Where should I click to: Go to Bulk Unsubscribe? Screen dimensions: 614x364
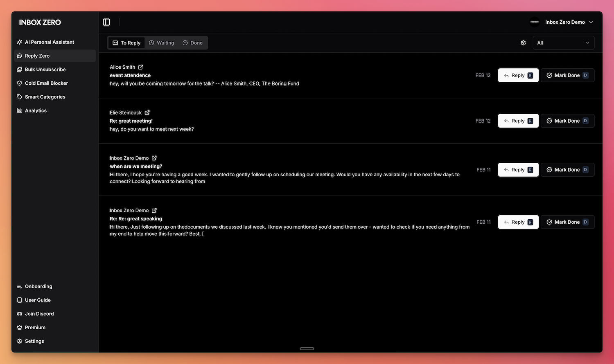click(55, 70)
